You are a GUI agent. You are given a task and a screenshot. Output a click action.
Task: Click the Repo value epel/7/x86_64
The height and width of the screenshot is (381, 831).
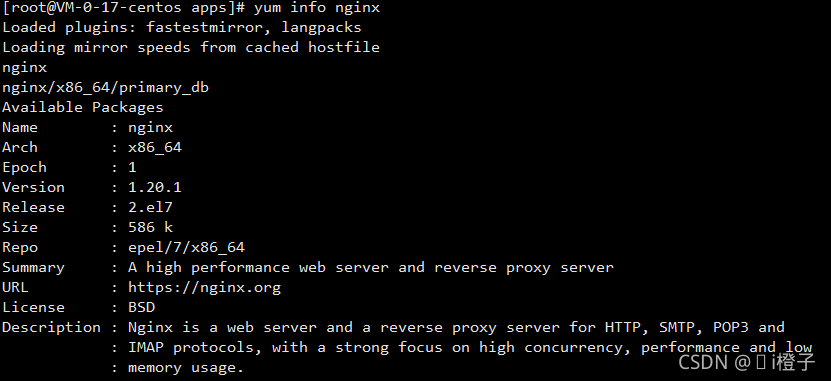pos(186,247)
